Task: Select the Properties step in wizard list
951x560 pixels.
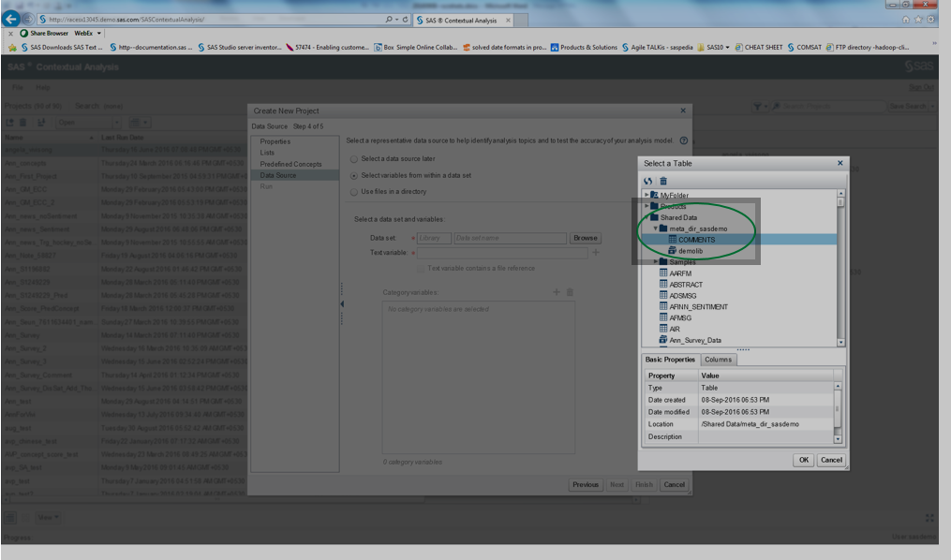Action: point(275,141)
